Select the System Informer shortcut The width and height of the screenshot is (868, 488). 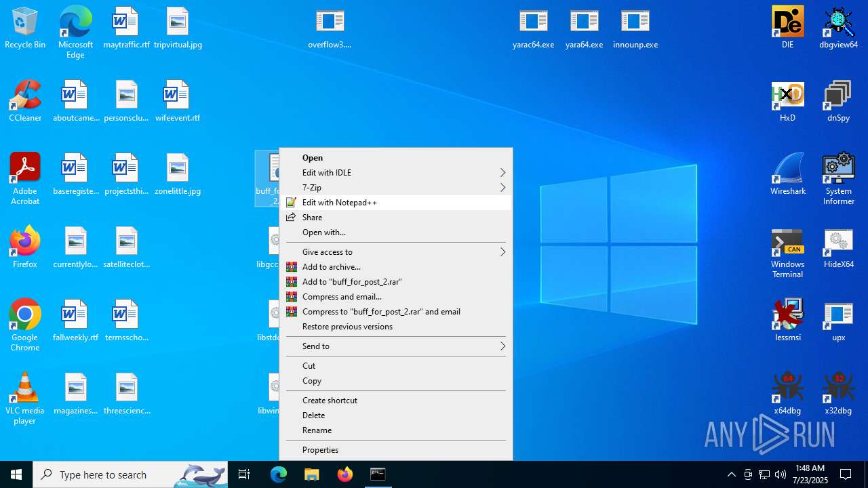[838, 179]
